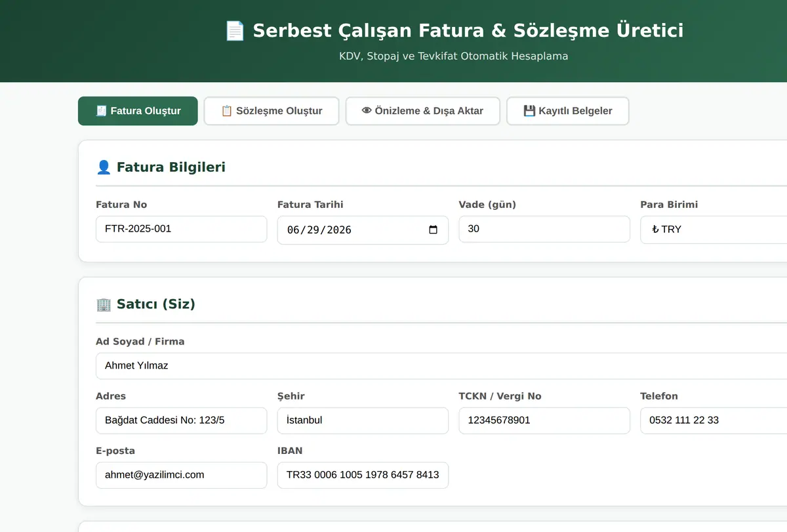Click the person icon beside Fatura Bilgileri
The height and width of the screenshot is (532, 787).
pyautogui.click(x=104, y=167)
